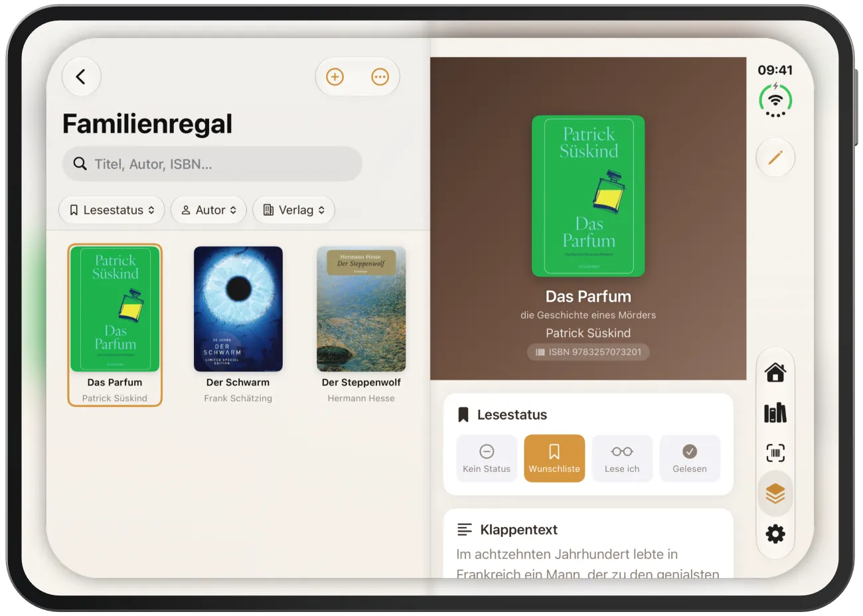The width and height of the screenshot is (863, 616).
Task: Expand the Lesestatus filter dropdown
Action: 112,210
